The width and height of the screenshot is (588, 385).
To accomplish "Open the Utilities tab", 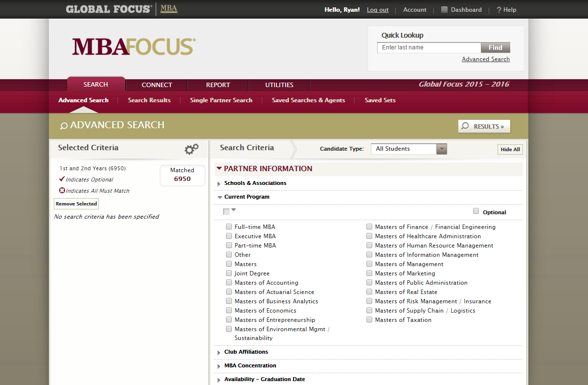I will (279, 85).
